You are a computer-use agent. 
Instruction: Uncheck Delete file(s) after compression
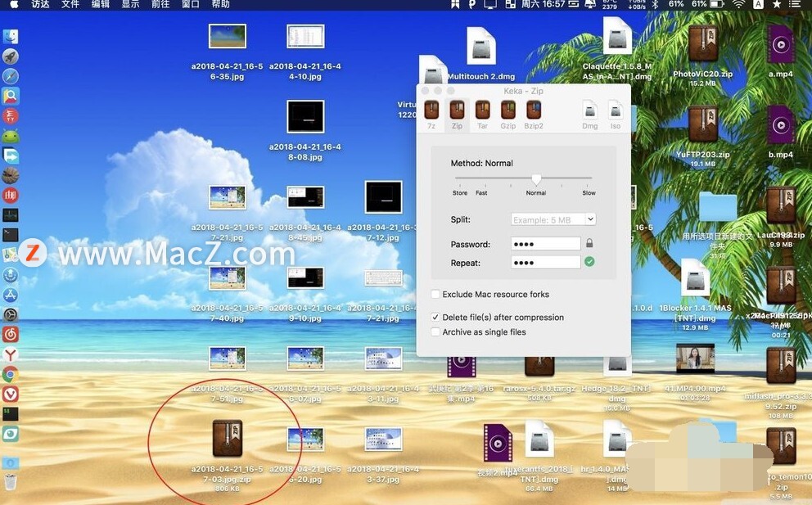[435, 317]
